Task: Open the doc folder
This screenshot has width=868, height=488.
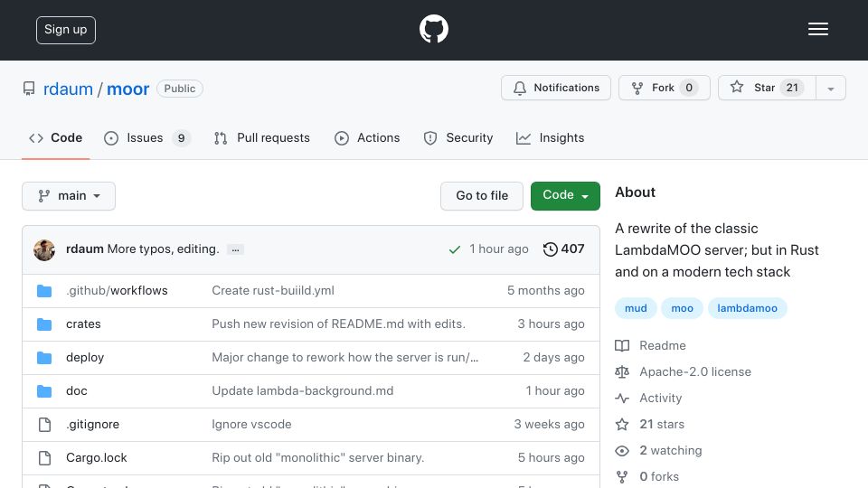Action: pyautogui.click(x=76, y=390)
